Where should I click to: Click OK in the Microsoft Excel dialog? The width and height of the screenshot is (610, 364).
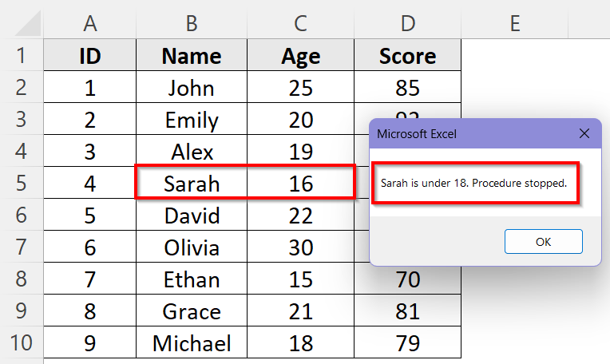coord(543,242)
